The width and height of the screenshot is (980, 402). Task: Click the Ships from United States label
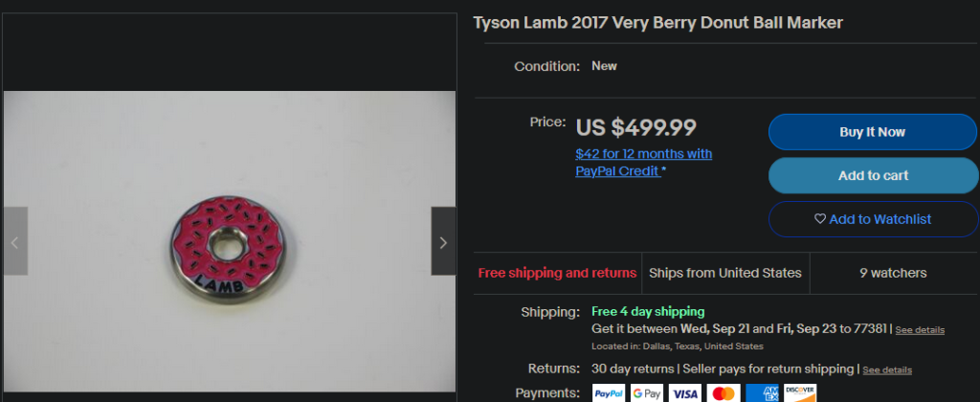point(725,273)
